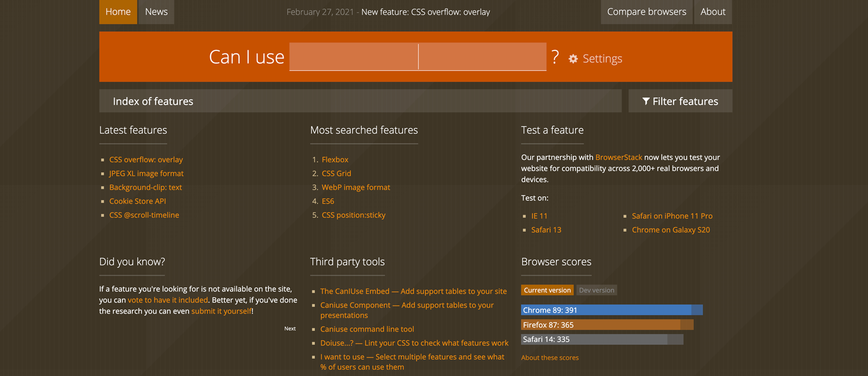Open the About page
The width and height of the screenshot is (868, 376).
pyautogui.click(x=712, y=12)
